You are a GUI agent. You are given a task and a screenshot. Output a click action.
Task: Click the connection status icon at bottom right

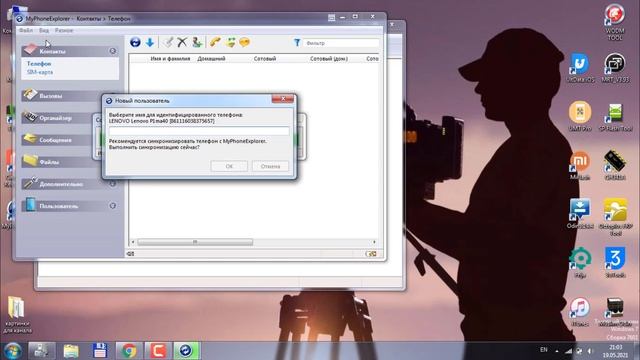coord(371,254)
